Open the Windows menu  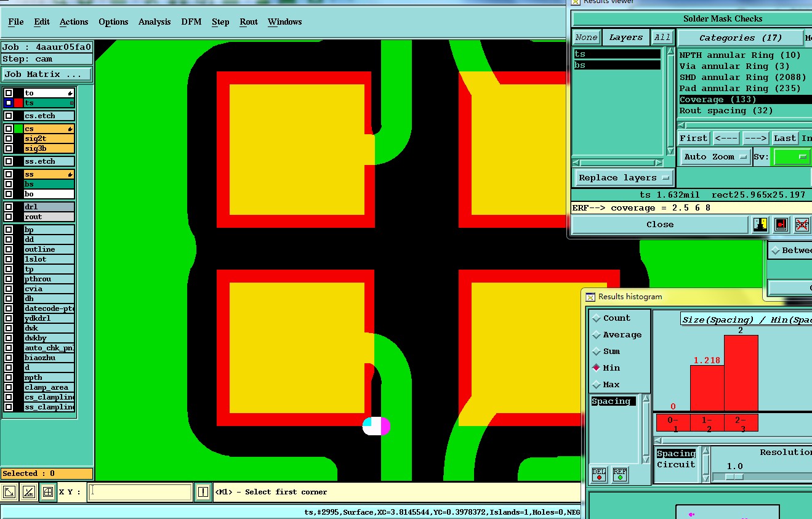[x=284, y=22]
